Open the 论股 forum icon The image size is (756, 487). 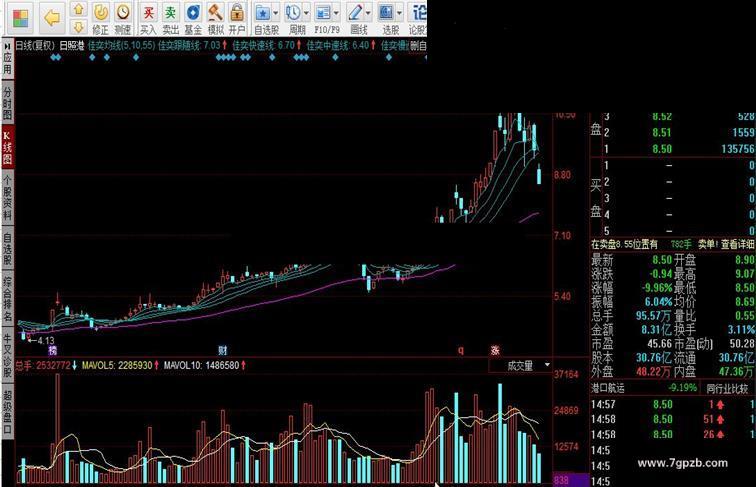coord(418,13)
